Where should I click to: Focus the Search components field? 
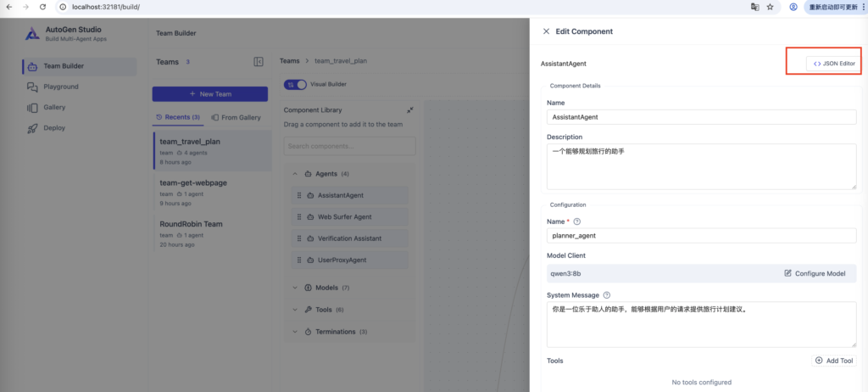(349, 147)
